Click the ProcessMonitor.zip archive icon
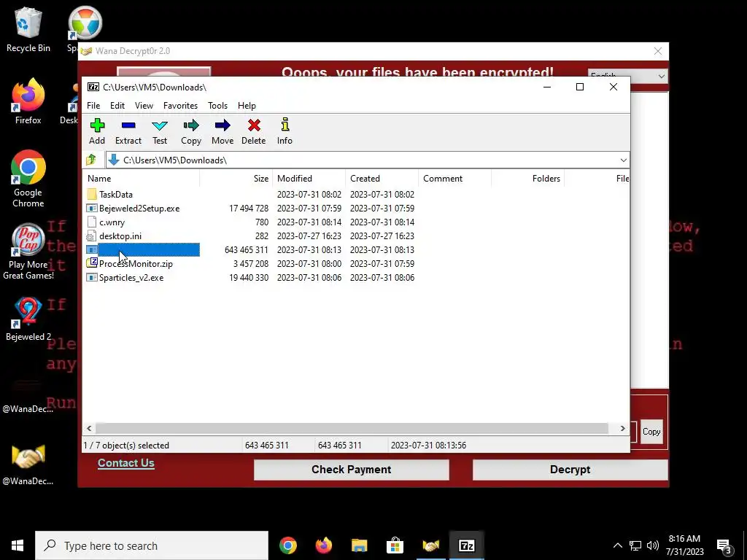The image size is (747, 560). [92, 263]
